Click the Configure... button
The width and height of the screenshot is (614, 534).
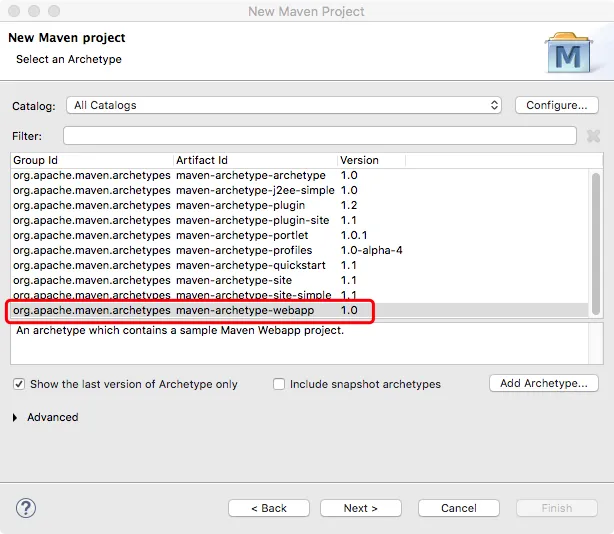coord(556,105)
